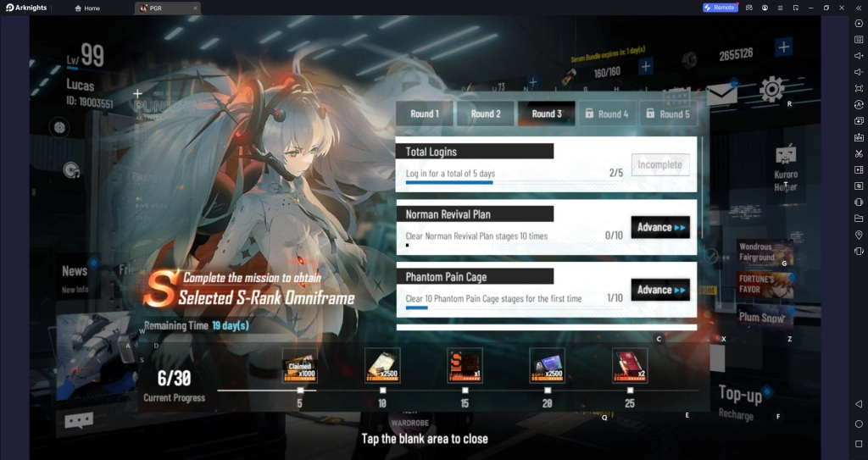
Task: Click the music disc icon on left
Action: point(71,170)
